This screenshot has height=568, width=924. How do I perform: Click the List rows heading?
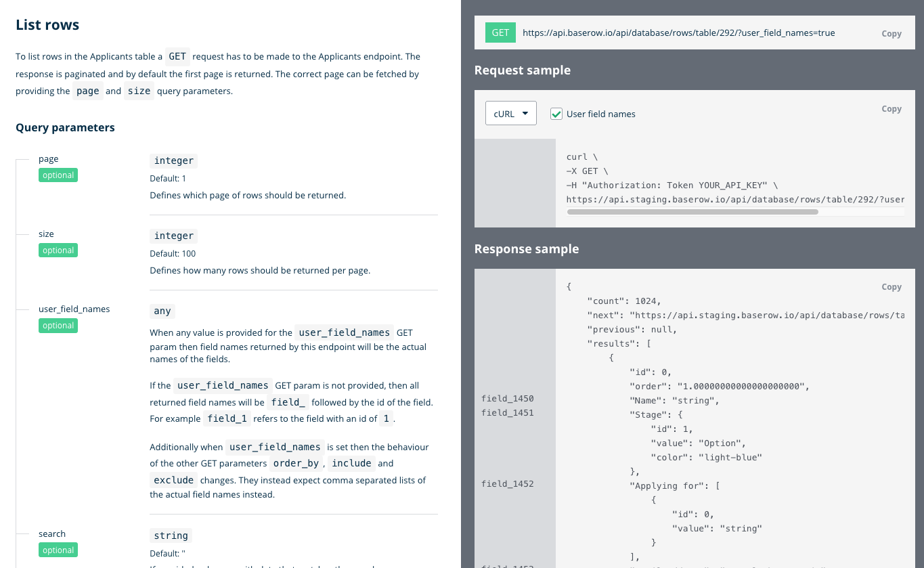(x=47, y=25)
